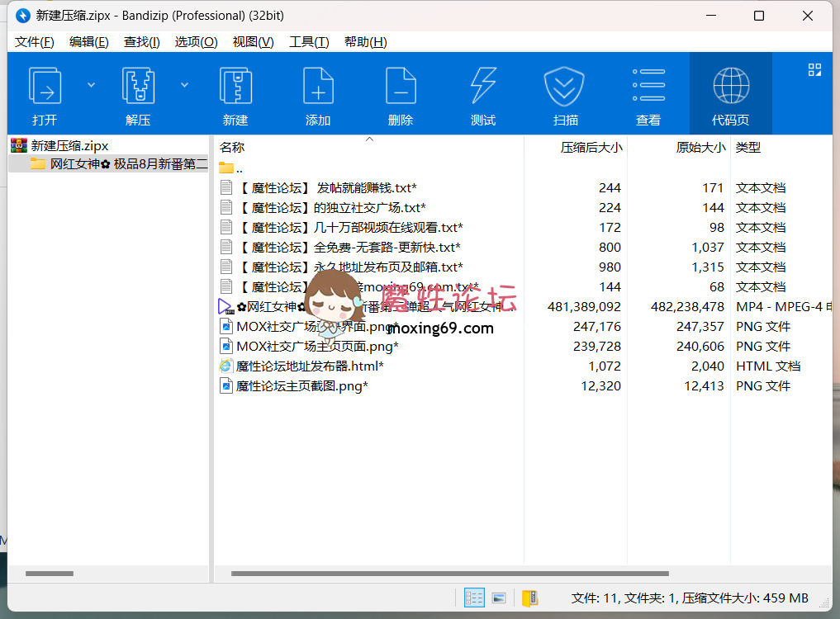This screenshot has height=619, width=840.
Task: Click status text 文件: 11, 文件夹: 1
Action: [624, 598]
